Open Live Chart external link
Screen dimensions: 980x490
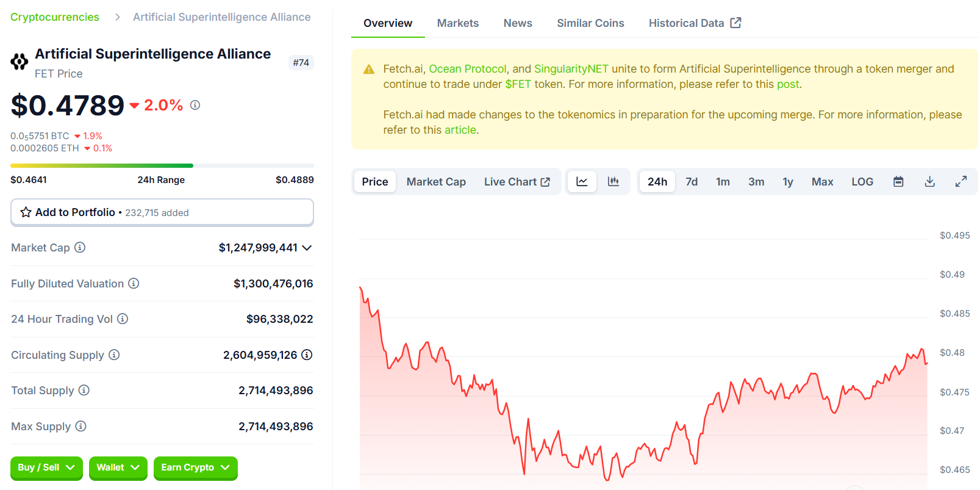pyautogui.click(x=517, y=182)
